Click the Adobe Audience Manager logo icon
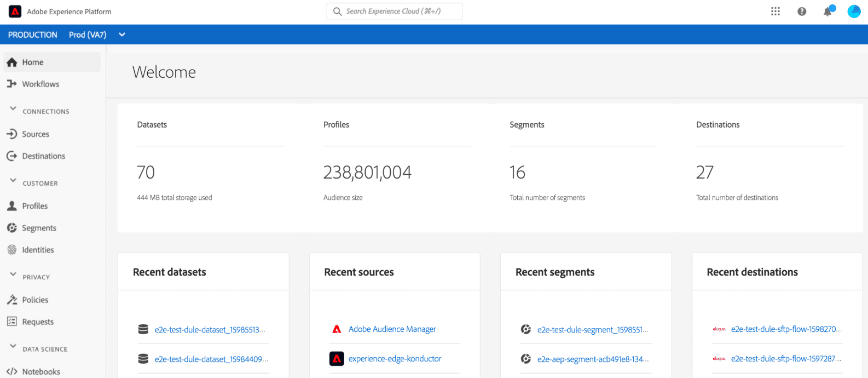This screenshot has height=378, width=868. pyautogui.click(x=337, y=329)
